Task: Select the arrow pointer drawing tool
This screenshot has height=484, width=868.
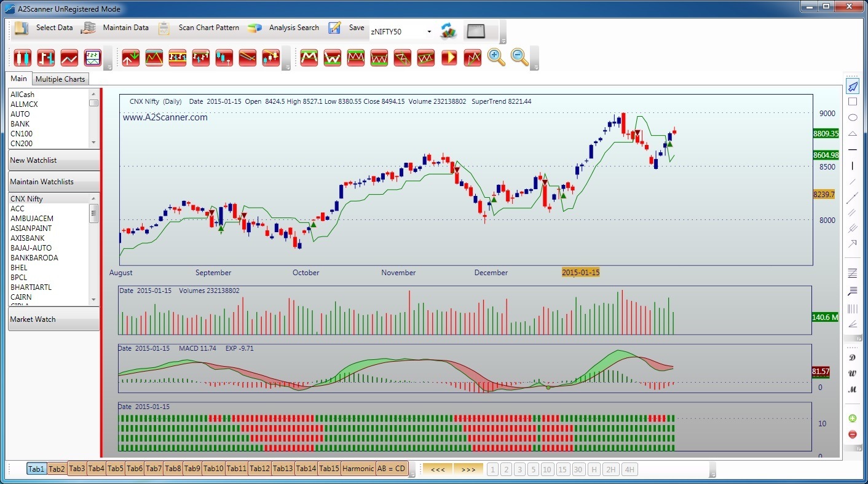Action: pyautogui.click(x=853, y=87)
